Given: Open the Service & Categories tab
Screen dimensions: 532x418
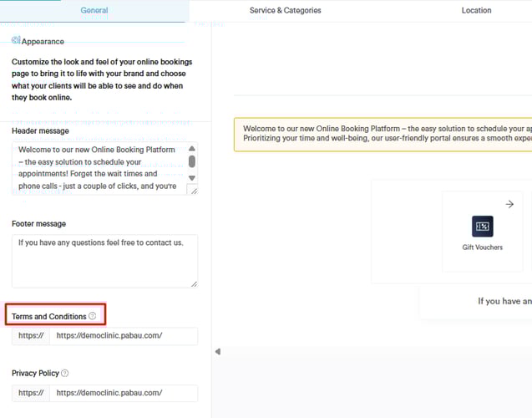Looking at the screenshot, I should coord(285,11).
